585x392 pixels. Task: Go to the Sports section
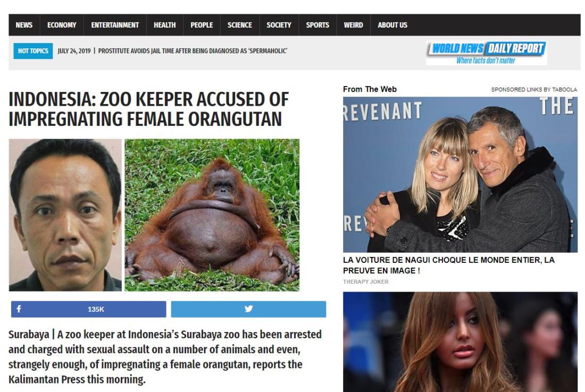coord(317,25)
